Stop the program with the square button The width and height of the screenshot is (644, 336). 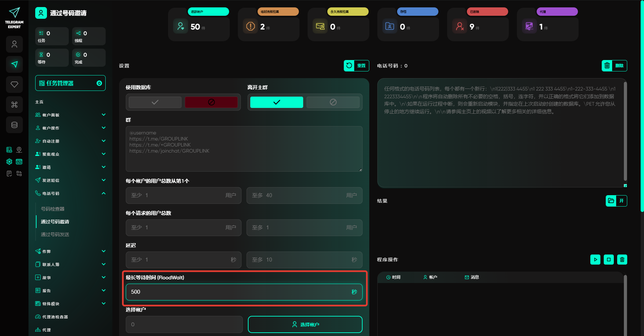tap(608, 260)
